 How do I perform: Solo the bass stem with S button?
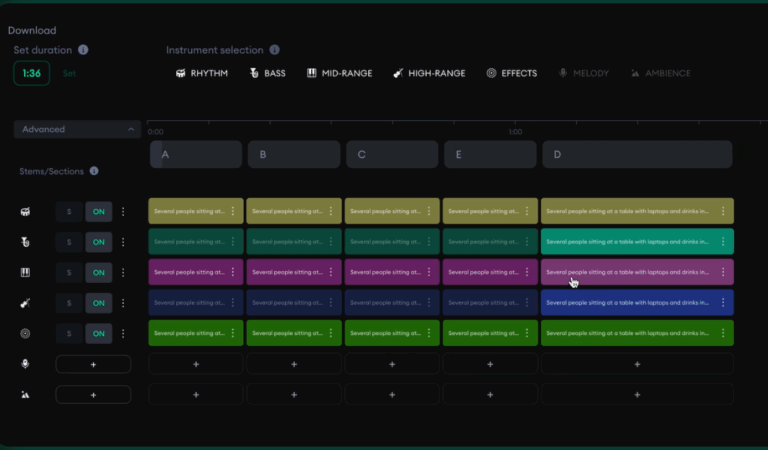69,242
